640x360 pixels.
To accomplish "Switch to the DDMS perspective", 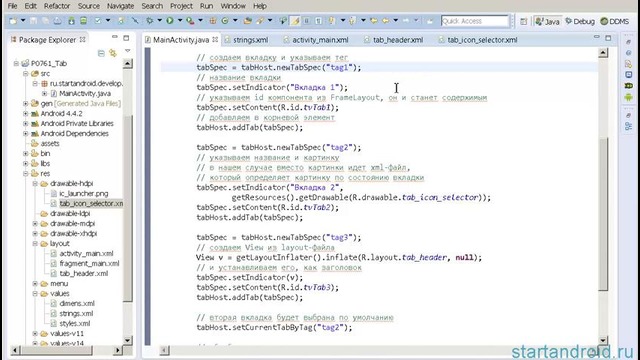I will pyautogui.click(x=615, y=21).
